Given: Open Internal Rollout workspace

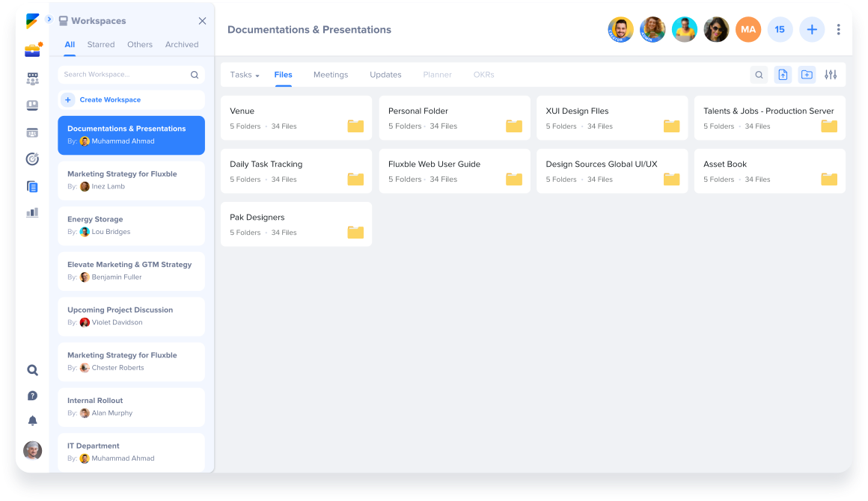Looking at the screenshot, I should (x=131, y=407).
